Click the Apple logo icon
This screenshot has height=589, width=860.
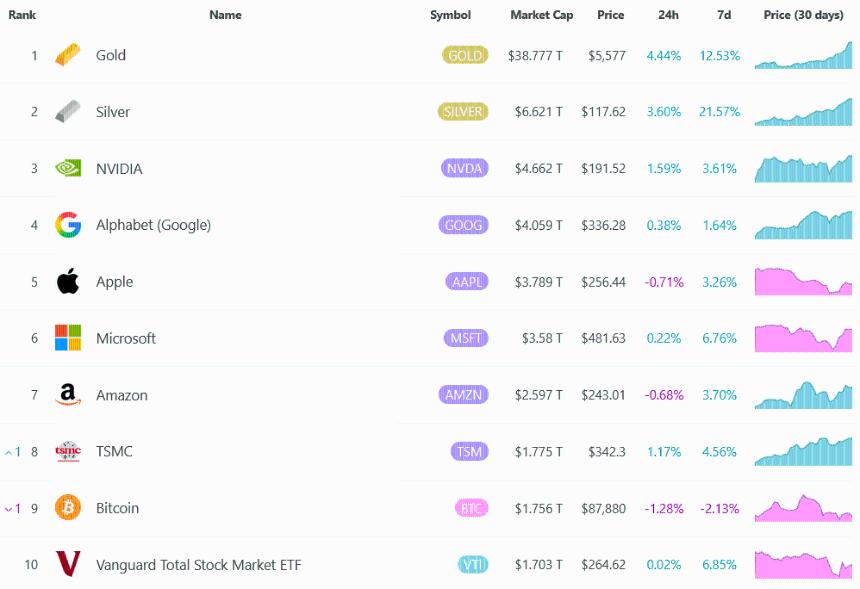(68, 282)
